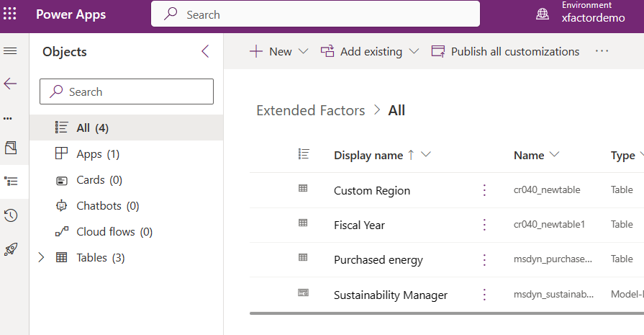Select Cloud flows (0) in Objects tree

[126, 231]
